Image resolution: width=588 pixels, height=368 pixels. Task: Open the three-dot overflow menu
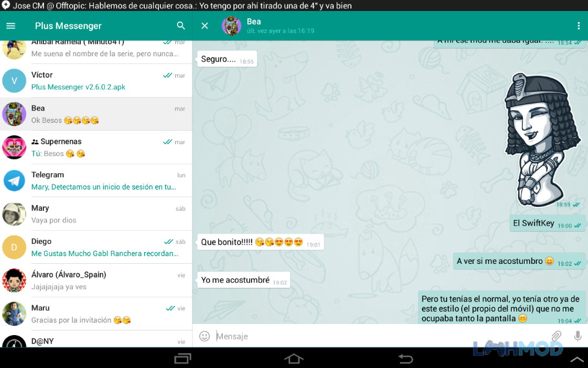578,25
